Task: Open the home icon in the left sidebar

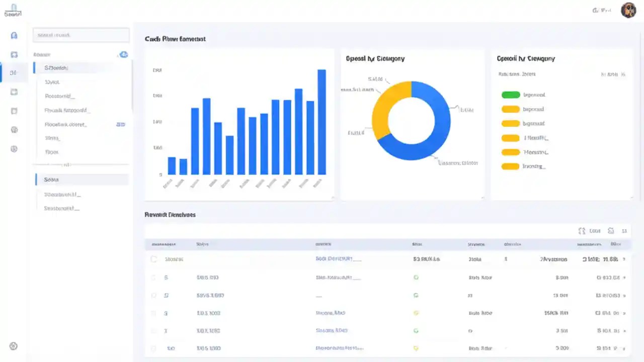Action: 14,35
